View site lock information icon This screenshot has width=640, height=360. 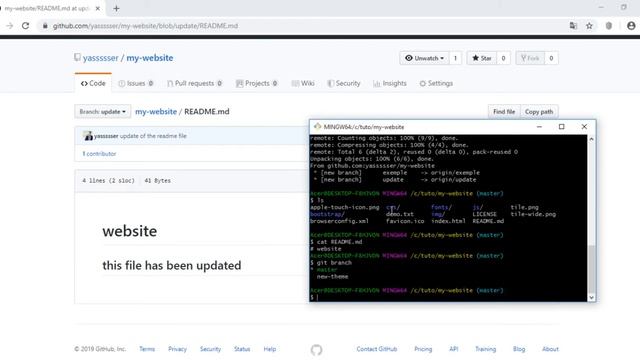[x=45, y=26]
